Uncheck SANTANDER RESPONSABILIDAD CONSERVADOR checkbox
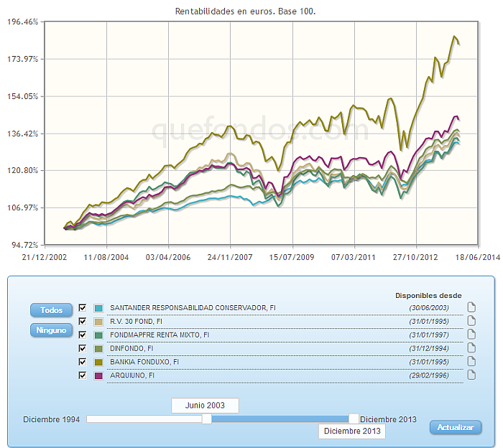Viewport: 503px width, 448px height. 83,307
